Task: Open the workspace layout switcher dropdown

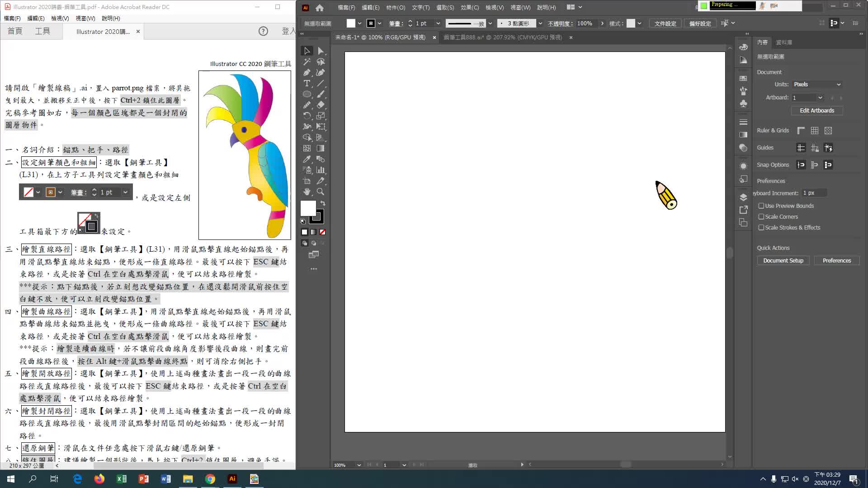Action: pyautogui.click(x=574, y=7)
